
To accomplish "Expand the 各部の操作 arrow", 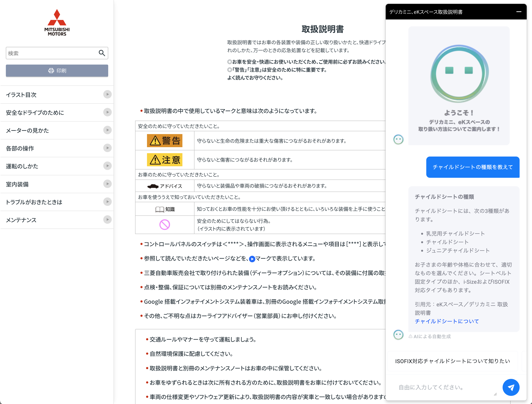I will [x=107, y=148].
